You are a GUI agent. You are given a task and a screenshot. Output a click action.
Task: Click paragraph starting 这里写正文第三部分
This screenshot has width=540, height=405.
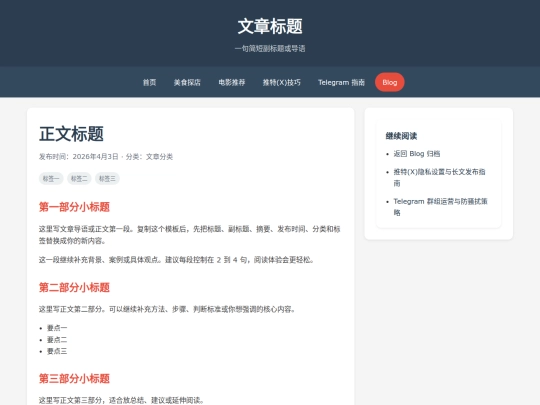click(x=121, y=400)
